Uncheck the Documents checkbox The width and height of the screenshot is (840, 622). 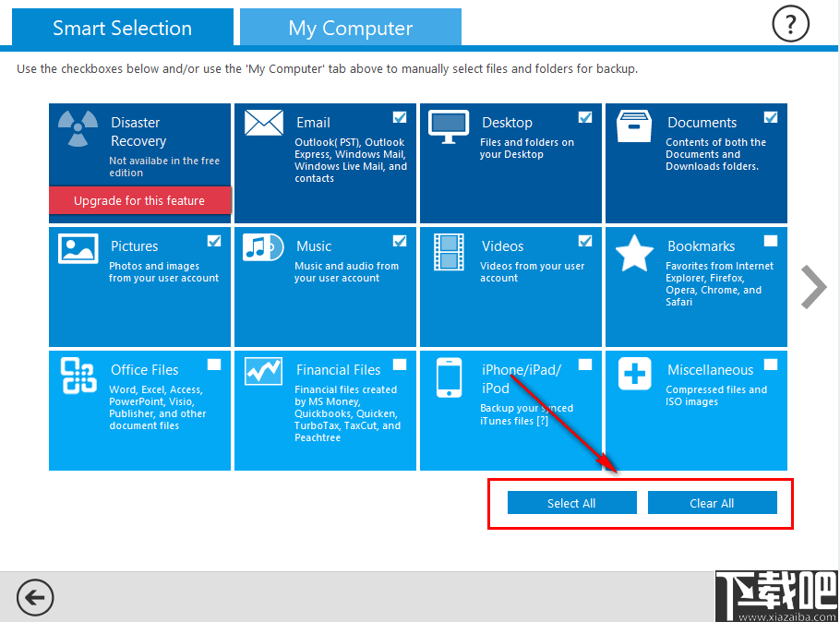click(x=771, y=117)
